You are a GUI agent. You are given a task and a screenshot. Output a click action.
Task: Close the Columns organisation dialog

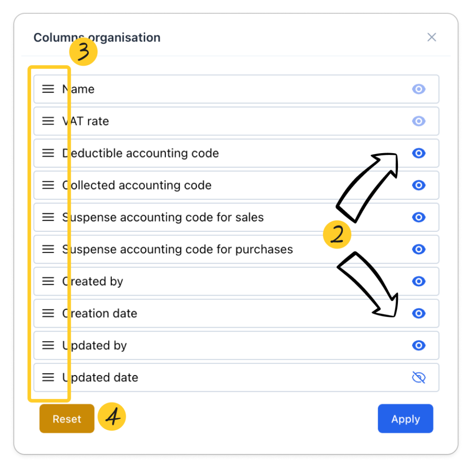coord(432,37)
